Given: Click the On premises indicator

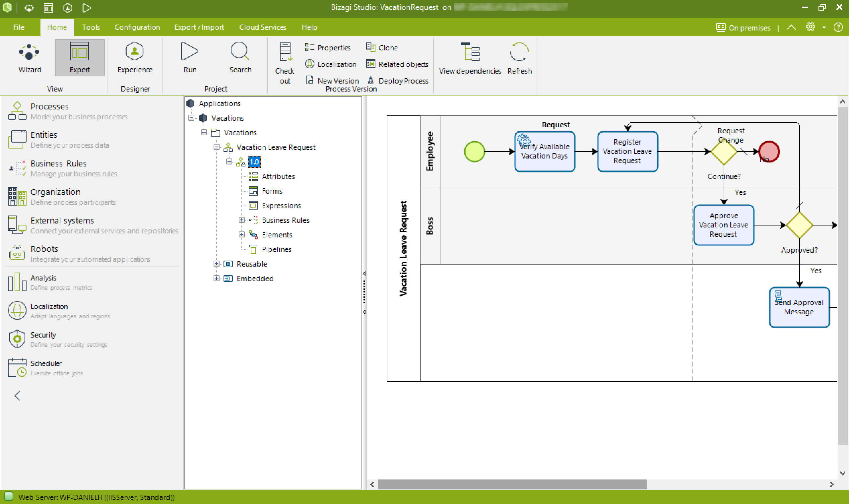Looking at the screenshot, I should click(743, 28).
